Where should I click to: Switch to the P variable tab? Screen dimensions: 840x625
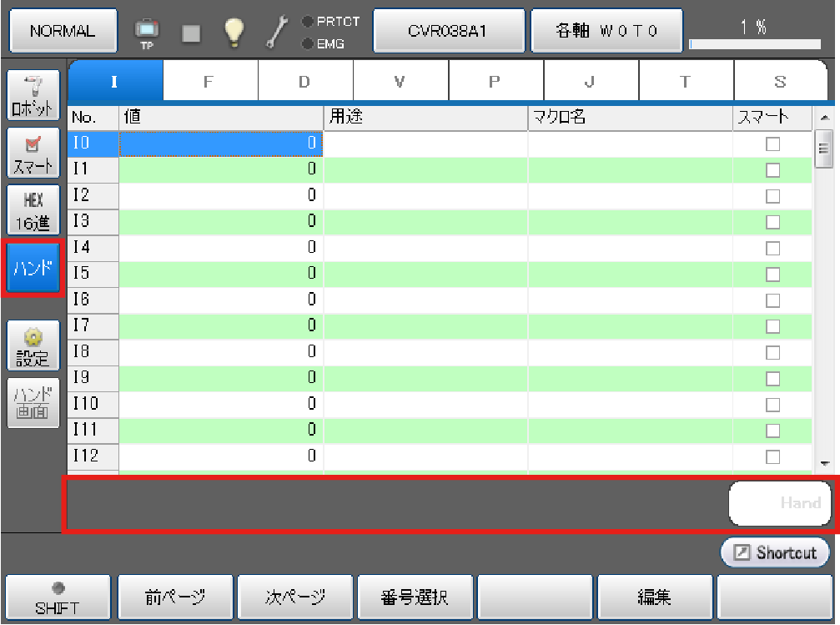[x=495, y=81]
